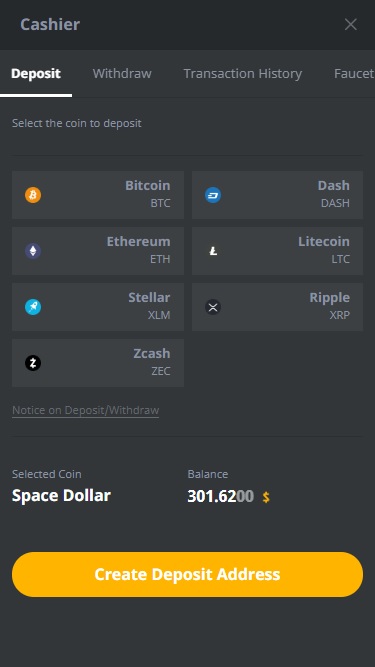Viewport: 375px width, 667px height.
Task: Choose the Bitcoin BTC label
Action: point(148,194)
